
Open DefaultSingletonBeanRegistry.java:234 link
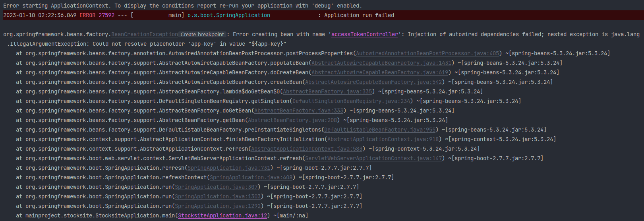[351, 101]
